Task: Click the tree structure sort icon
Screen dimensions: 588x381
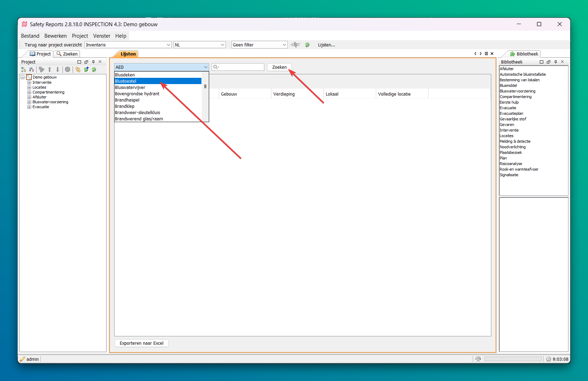Action: [x=23, y=69]
